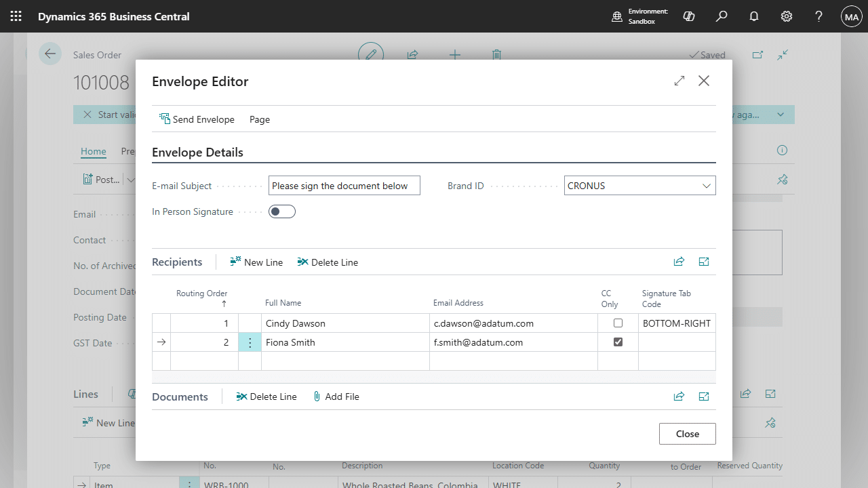This screenshot has height=488, width=868.
Task: Show more options for Fiona Smith row
Action: (250, 343)
